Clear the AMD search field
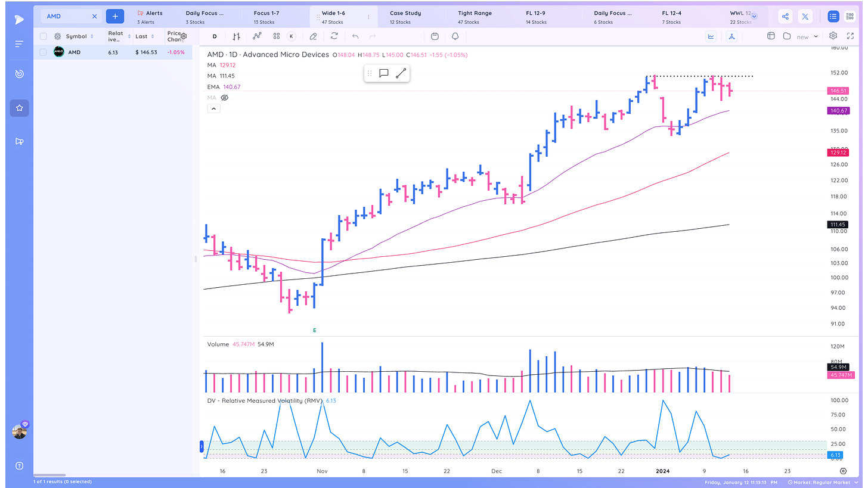This screenshot has width=868, height=488. pyautogui.click(x=94, y=17)
